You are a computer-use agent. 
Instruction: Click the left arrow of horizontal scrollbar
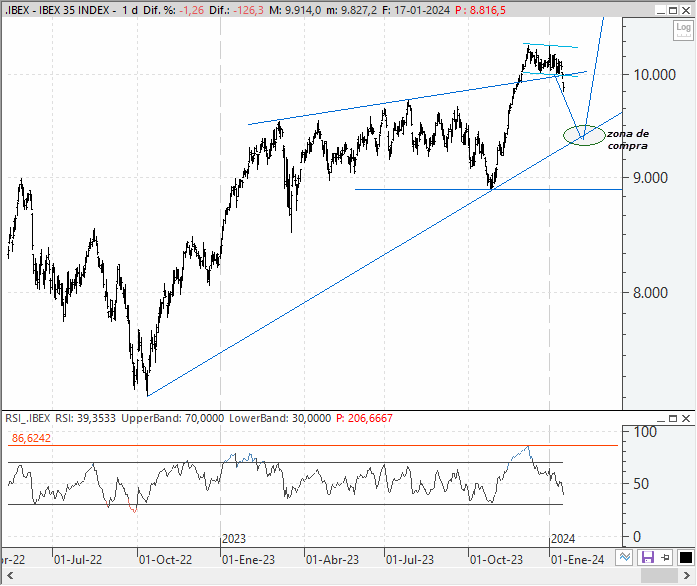pyautogui.click(x=10, y=576)
